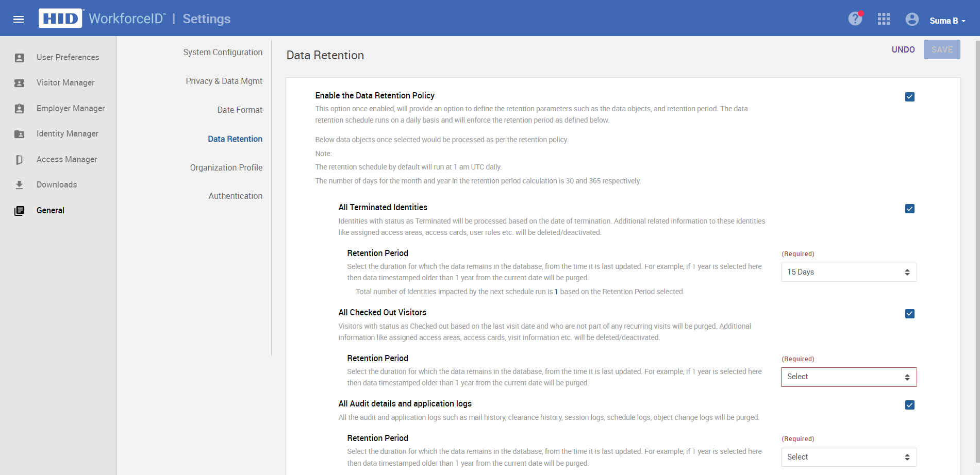Click the user account avatar icon
980x475 pixels.
click(912, 19)
